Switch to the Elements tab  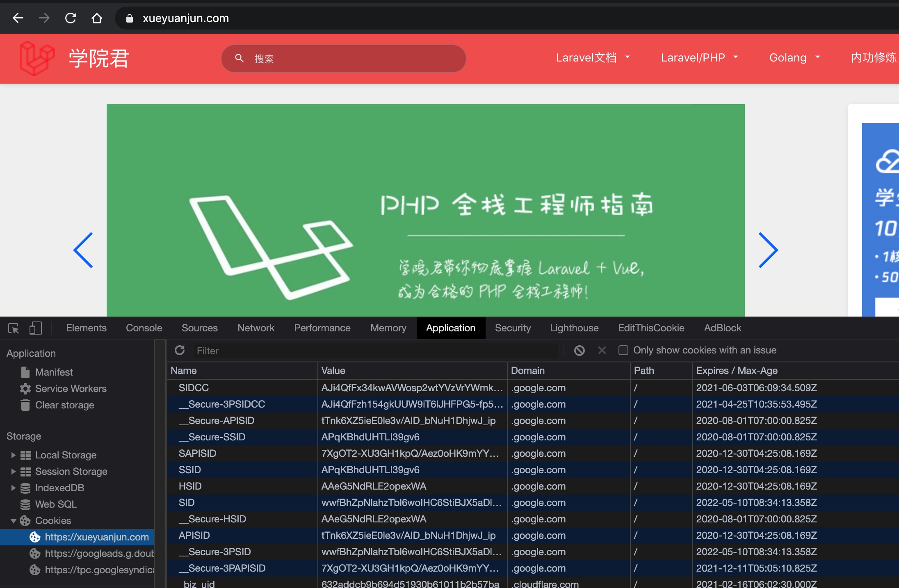coord(86,328)
